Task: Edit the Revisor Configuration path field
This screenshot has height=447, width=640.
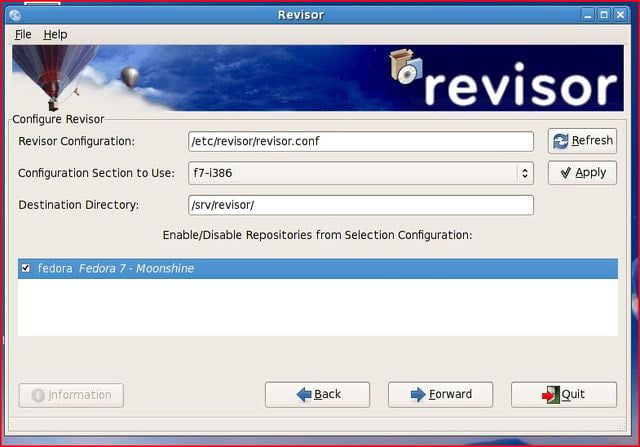Action: click(x=361, y=141)
